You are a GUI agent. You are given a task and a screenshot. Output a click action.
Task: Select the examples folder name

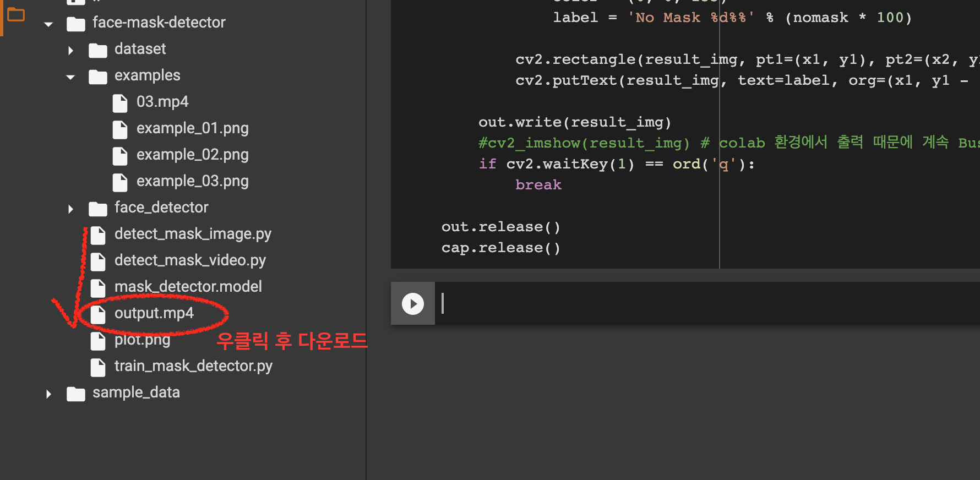[148, 75]
